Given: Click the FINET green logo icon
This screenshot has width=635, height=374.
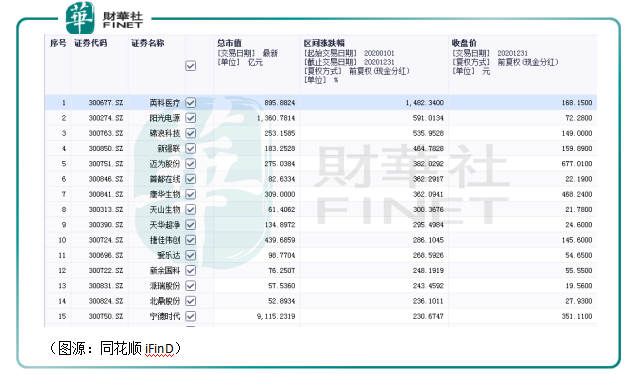Looking at the screenshot, I should [x=80, y=18].
